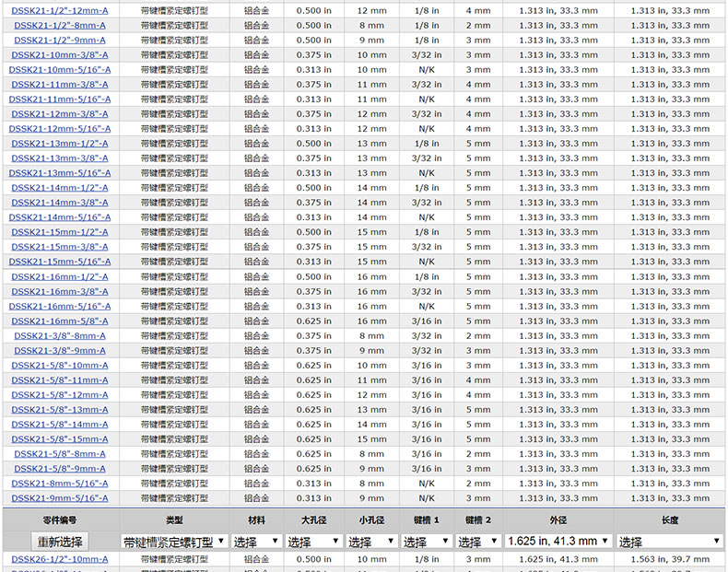This screenshot has width=728, height=572.
Task: Expand the 键槽 2 filter dropdown
Action: pos(477,542)
